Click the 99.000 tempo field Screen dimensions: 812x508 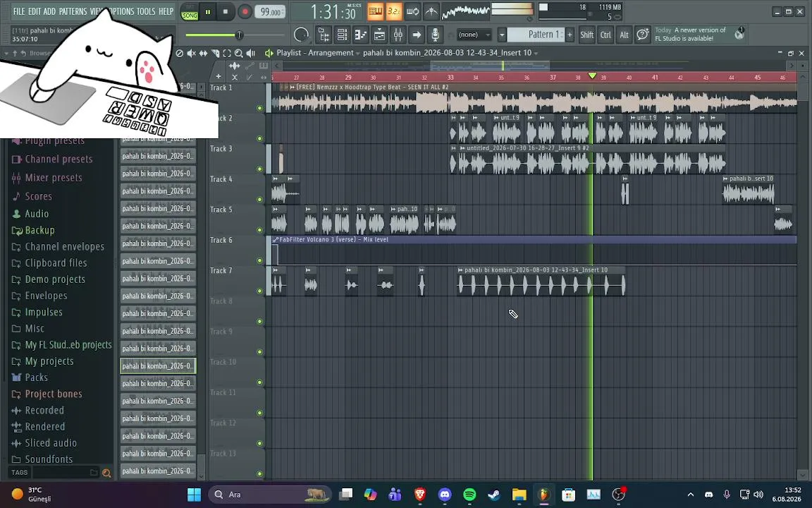[271, 12]
